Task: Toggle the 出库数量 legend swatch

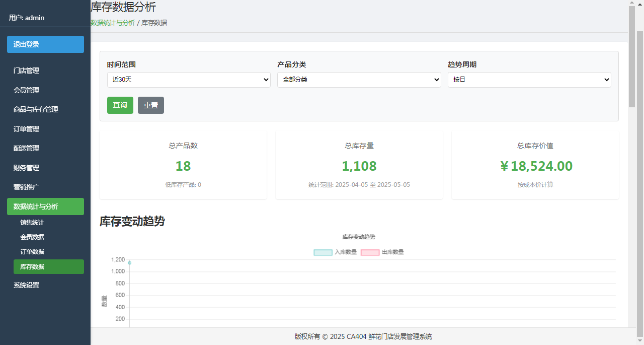Action: [x=370, y=252]
